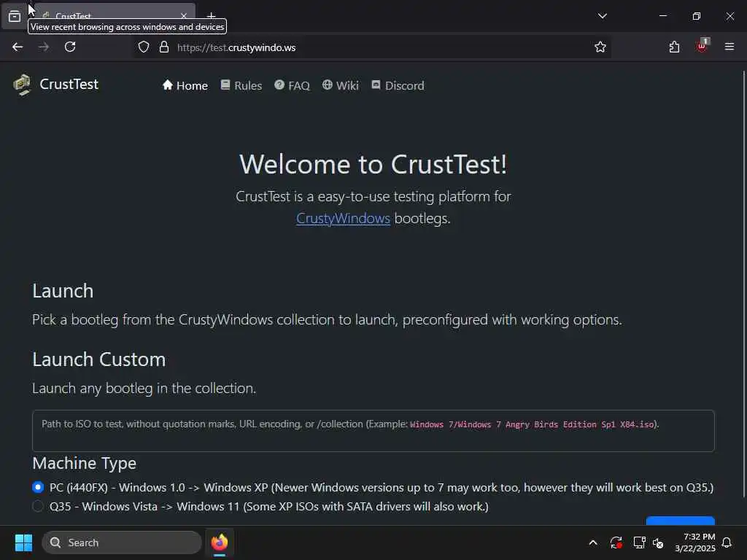Click the sync status tray icon

[616, 542]
